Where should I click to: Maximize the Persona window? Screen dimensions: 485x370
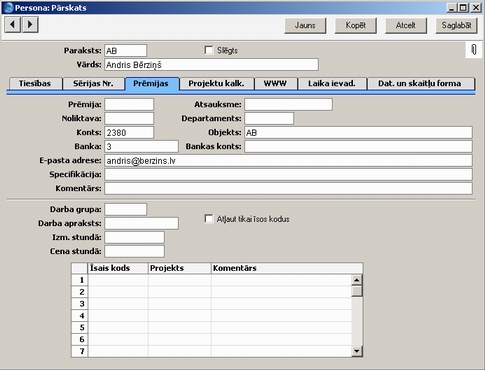tap(463, 7)
